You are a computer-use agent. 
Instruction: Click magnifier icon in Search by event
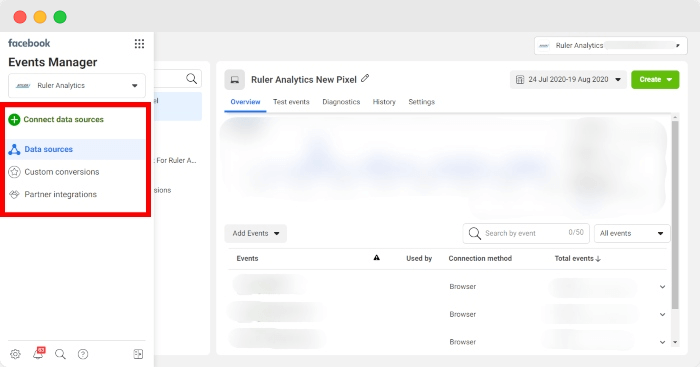pyautogui.click(x=475, y=233)
